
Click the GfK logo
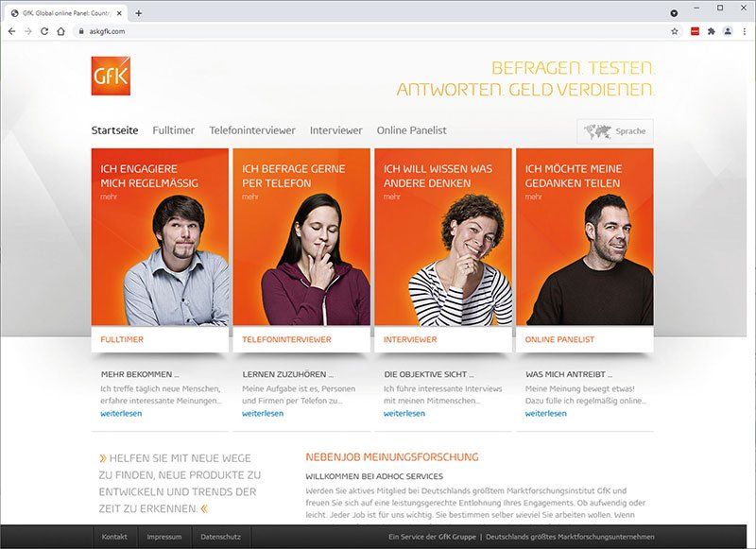(111, 76)
